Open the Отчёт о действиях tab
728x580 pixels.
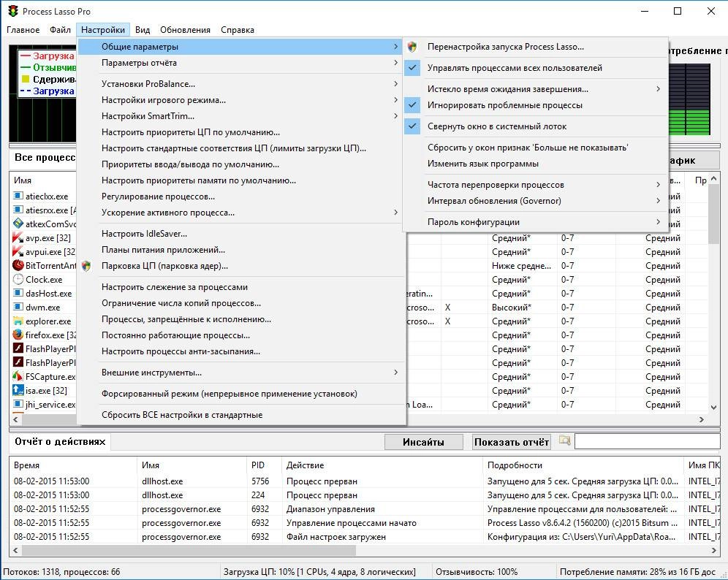click(x=60, y=442)
